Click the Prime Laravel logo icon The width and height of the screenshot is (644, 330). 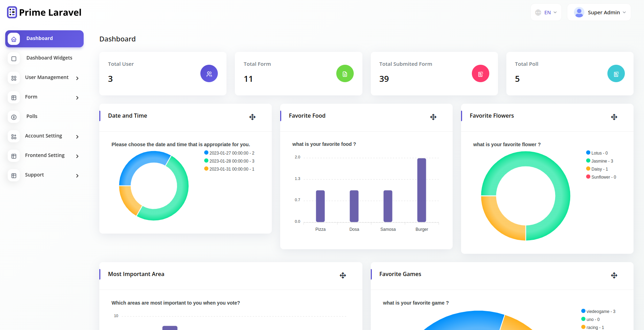[x=12, y=13]
